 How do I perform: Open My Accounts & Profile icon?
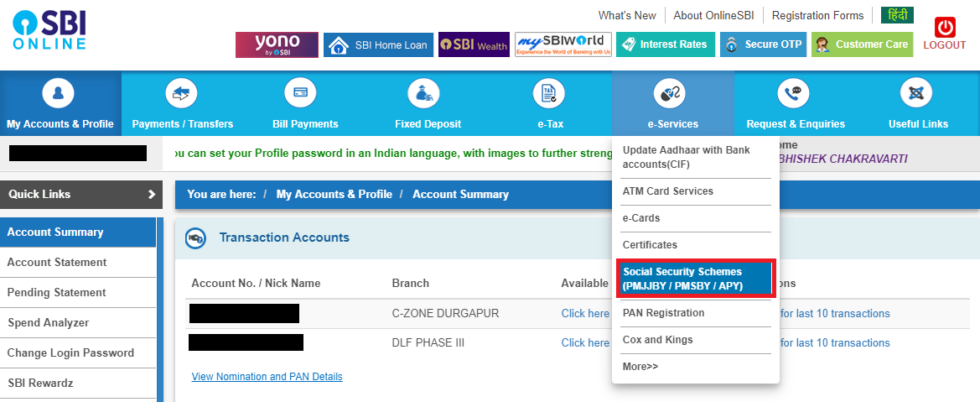(59, 95)
